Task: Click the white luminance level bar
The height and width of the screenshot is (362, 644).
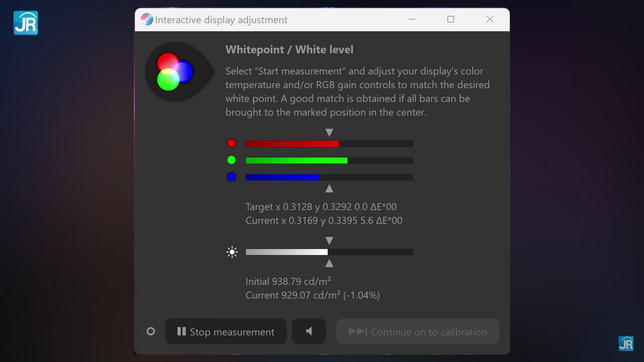Action: coord(329,252)
